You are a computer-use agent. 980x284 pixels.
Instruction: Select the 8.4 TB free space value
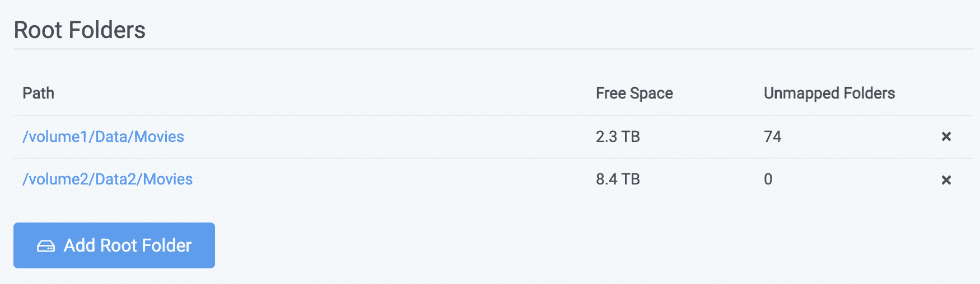click(618, 179)
